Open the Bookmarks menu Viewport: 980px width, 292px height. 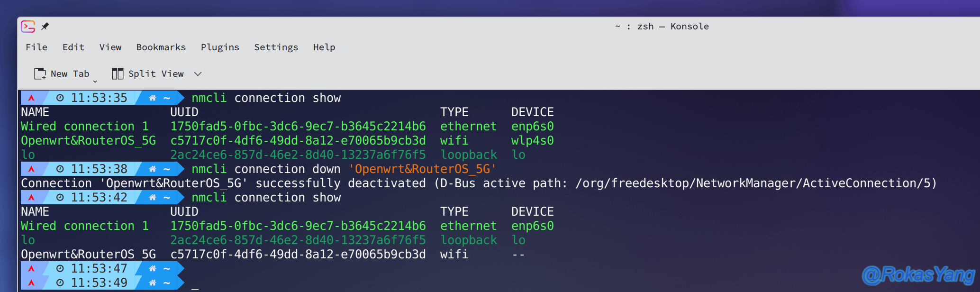tap(161, 47)
